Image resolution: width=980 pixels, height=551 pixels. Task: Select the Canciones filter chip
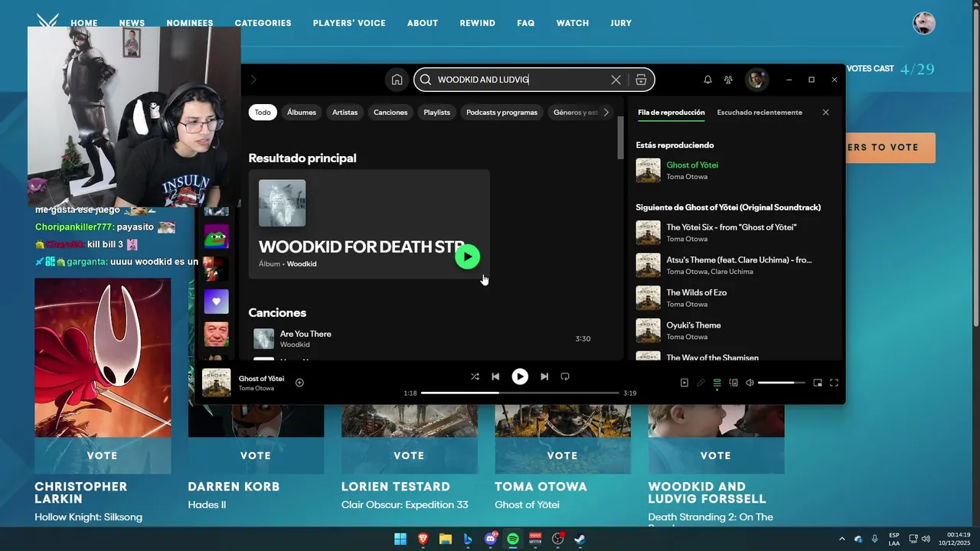(390, 112)
